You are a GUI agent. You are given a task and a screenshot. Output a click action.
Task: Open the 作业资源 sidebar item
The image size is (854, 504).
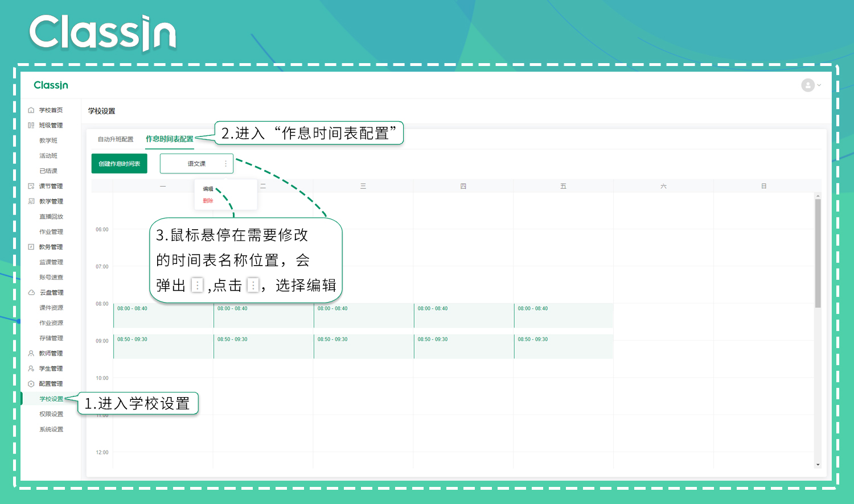tap(51, 323)
